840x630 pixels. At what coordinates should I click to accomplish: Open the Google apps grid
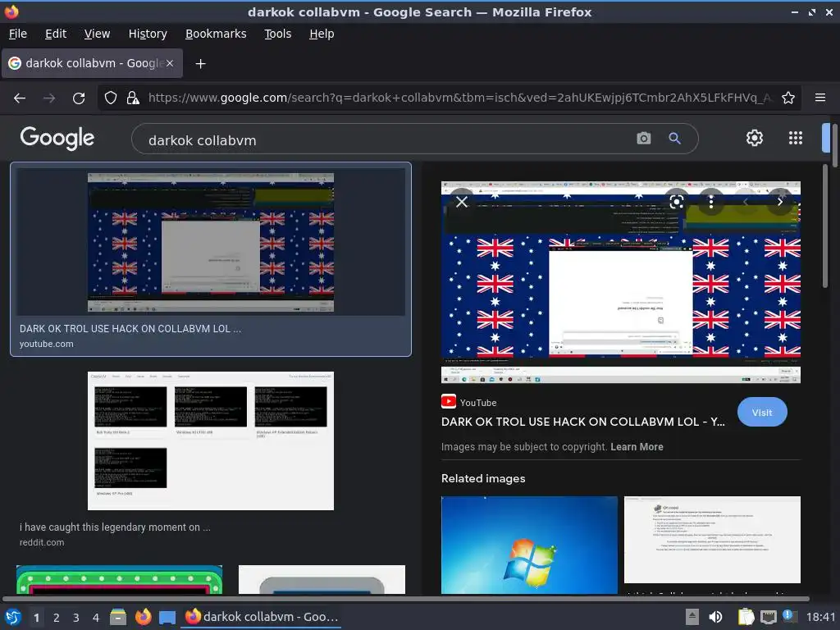(796, 138)
